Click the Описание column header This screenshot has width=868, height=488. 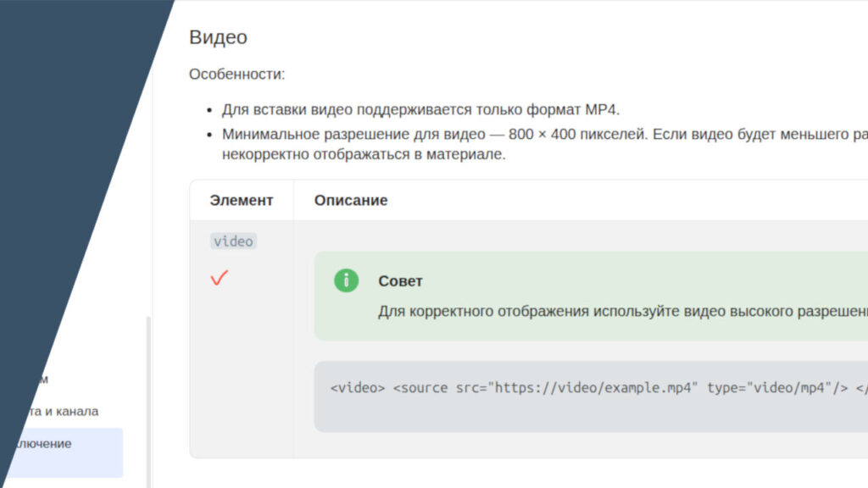pyautogui.click(x=351, y=200)
